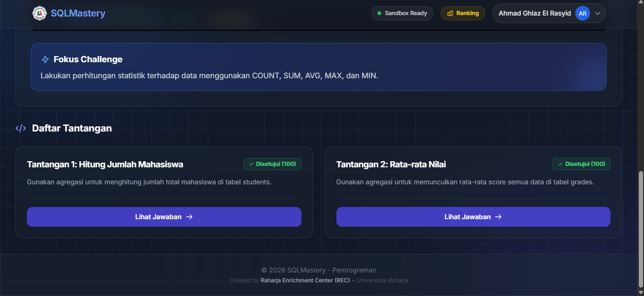The image size is (644, 296).
Task: Click the arrow icon in Tantangan 2's Lihat Jawaban
Action: [498, 217]
